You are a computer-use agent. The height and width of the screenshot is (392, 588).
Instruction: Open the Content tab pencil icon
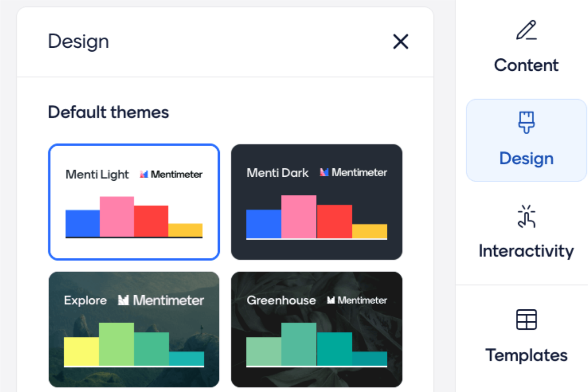pyautogui.click(x=526, y=30)
